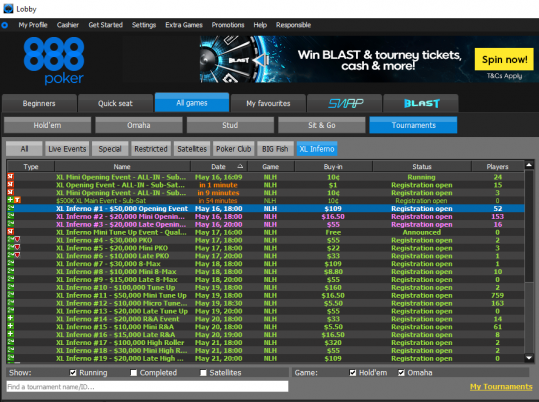Screen dimensions: 539x402
Task: Switch to the Beginners tab
Action: point(39,103)
